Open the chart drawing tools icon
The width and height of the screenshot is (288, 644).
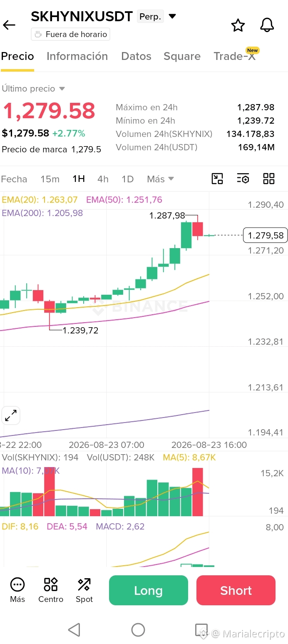[217, 179]
